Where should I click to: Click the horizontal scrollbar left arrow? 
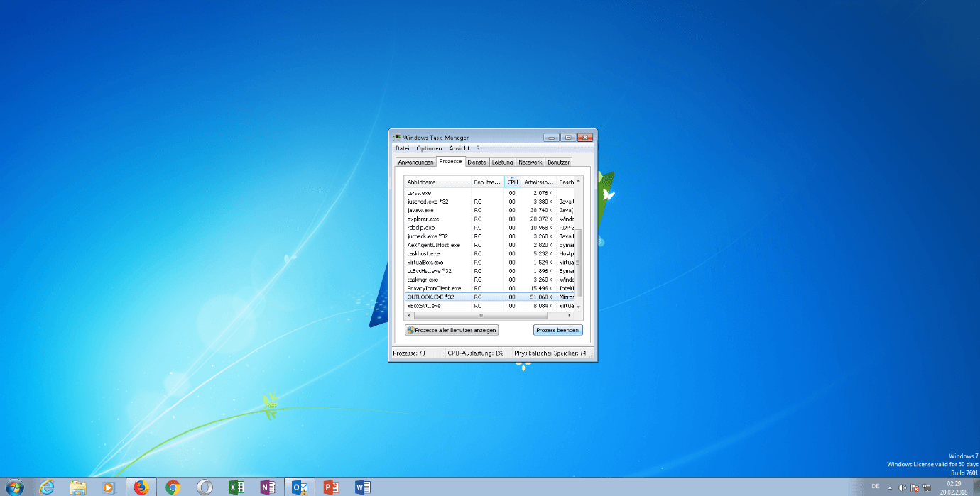[x=409, y=315]
